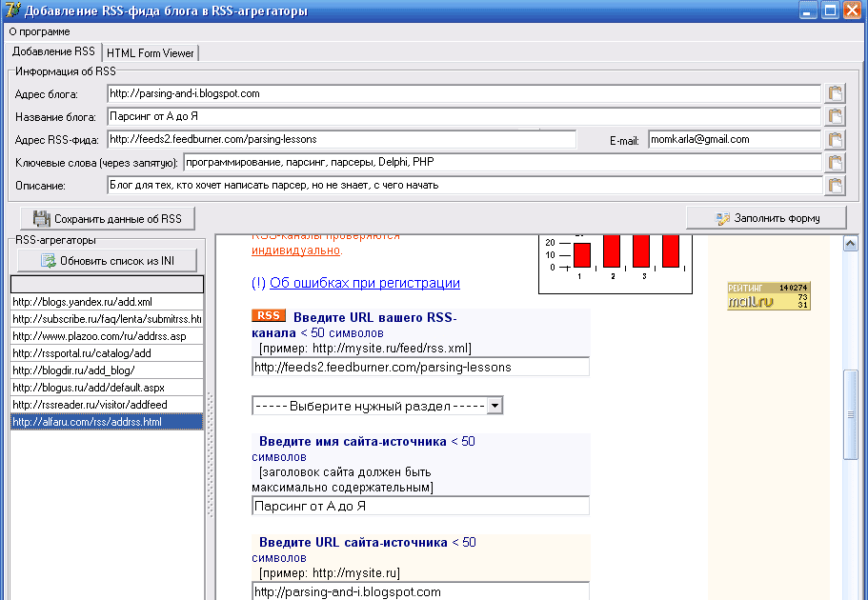Open the 'О программе' menu

pyautogui.click(x=39, y=31)
